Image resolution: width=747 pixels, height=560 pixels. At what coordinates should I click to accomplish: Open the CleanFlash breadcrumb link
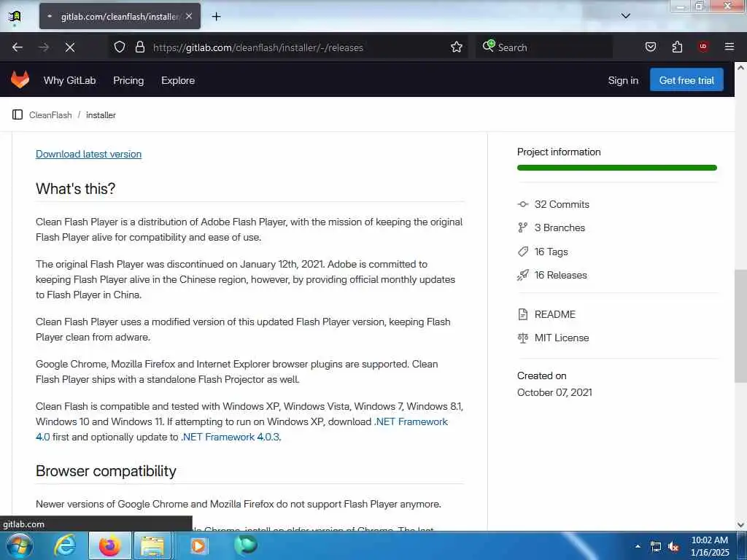[x=50, y=114]
